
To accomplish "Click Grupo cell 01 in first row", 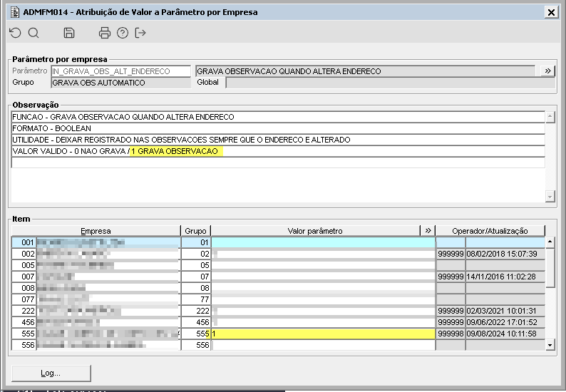I will pyautogui.click(x=195, y=242).
